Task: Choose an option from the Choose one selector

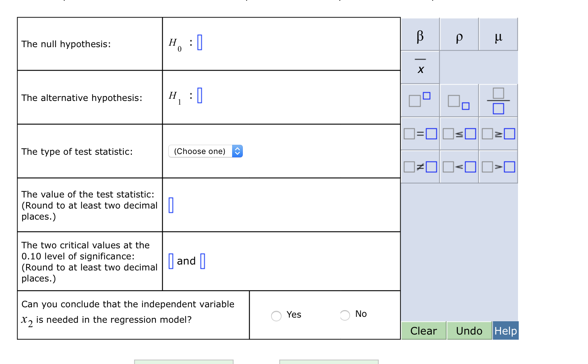Action: (x=205, y=151)
